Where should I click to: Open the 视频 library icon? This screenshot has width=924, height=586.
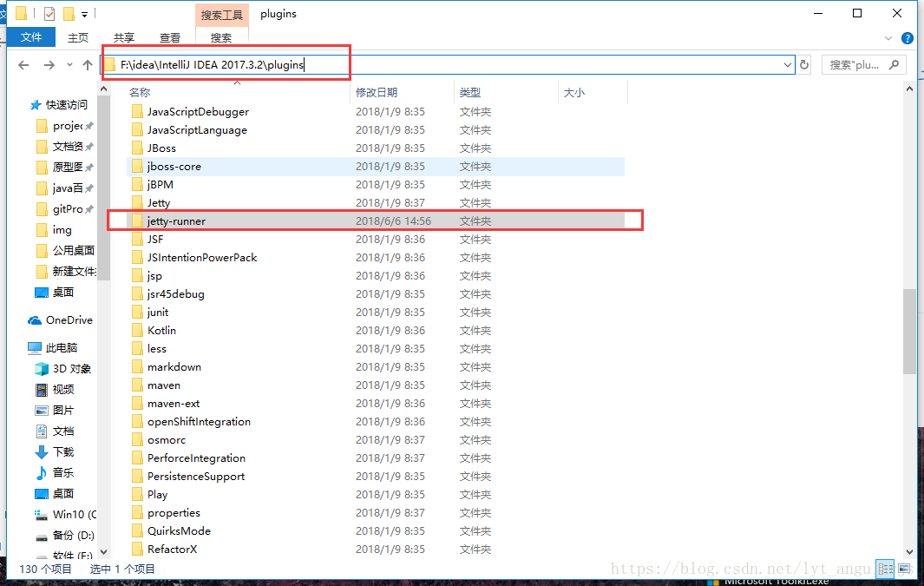click(42, 390)
